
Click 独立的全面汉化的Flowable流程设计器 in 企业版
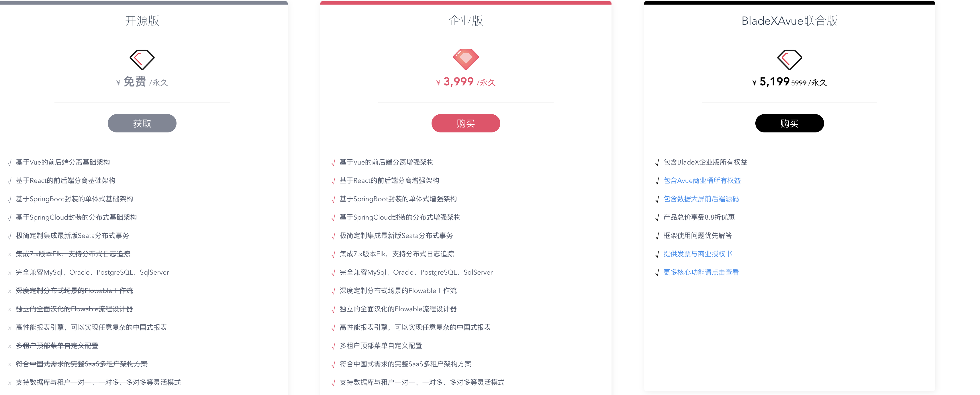398,309
